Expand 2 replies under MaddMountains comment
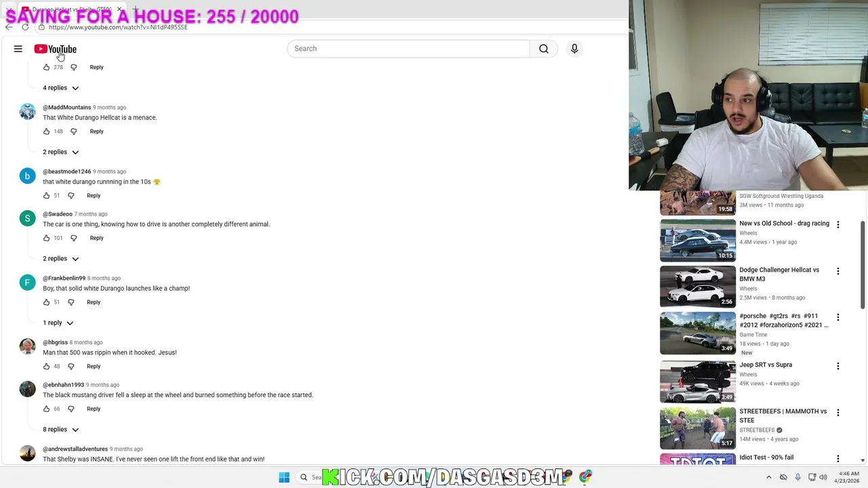This screenshot has height=488, width=868. [61, 152]
